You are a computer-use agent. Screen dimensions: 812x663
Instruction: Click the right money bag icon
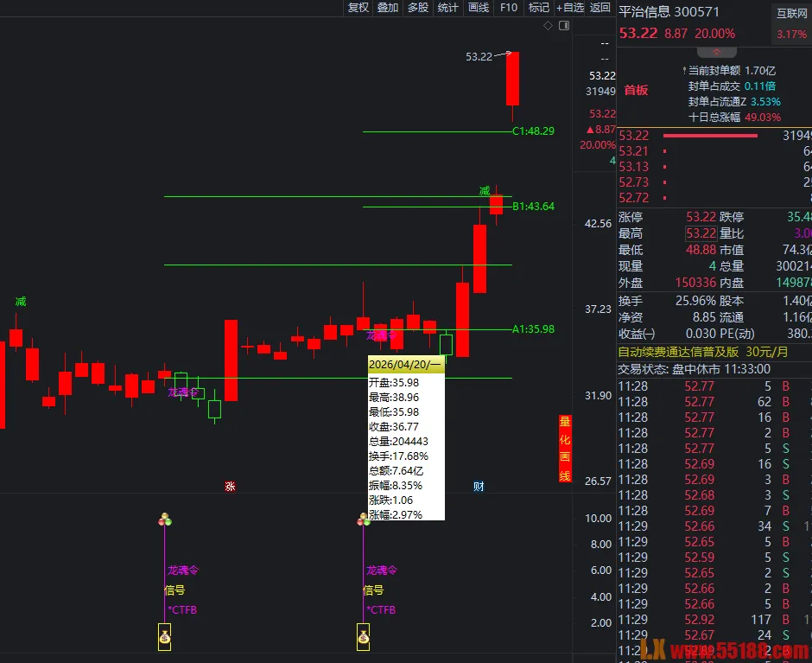[x=364, y=637]
